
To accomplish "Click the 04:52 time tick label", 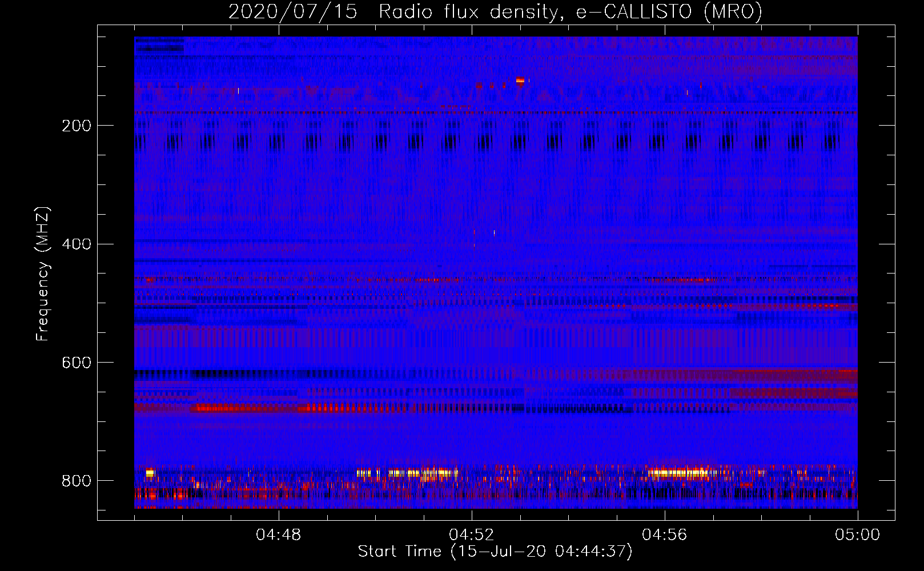I will (x=472, y=535).
